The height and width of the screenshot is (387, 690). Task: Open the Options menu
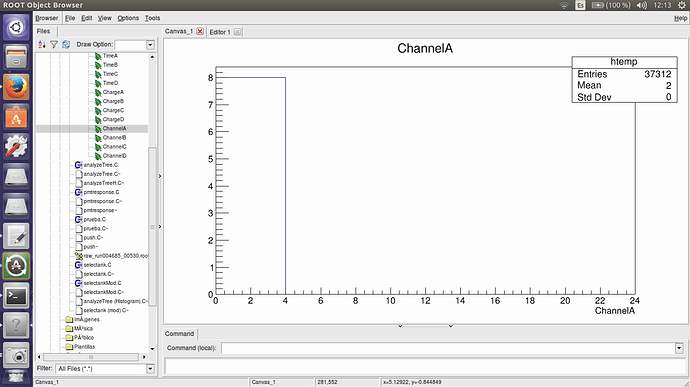click(128, 18)
